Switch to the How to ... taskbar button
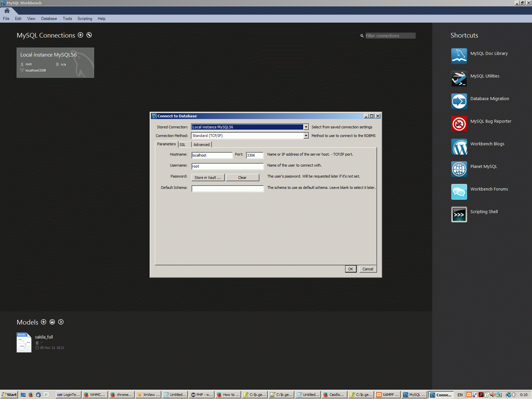The width and height of the screenshot is (532, 399). pyautogui.click(x=228, y=395)
